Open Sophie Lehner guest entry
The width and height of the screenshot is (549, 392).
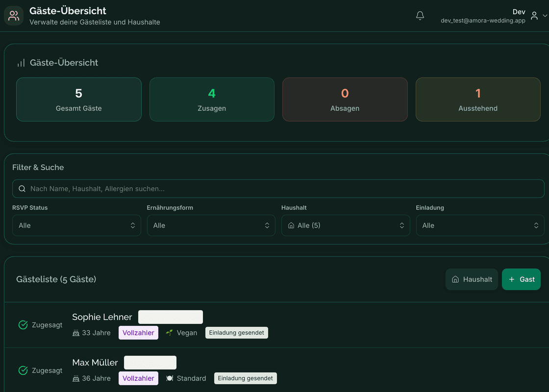(x=276, y=325)
